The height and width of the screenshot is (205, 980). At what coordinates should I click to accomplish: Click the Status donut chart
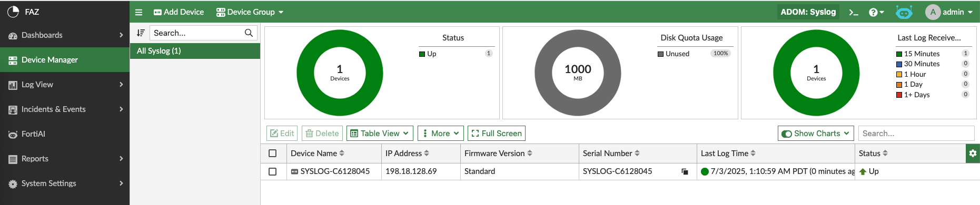click(x=340, y=73)
